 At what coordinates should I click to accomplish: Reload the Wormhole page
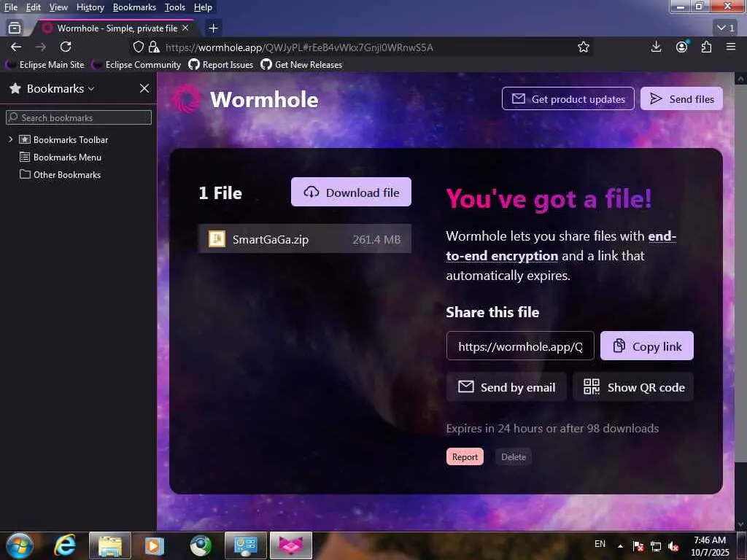pyautogui.click(x=66, y=47)
